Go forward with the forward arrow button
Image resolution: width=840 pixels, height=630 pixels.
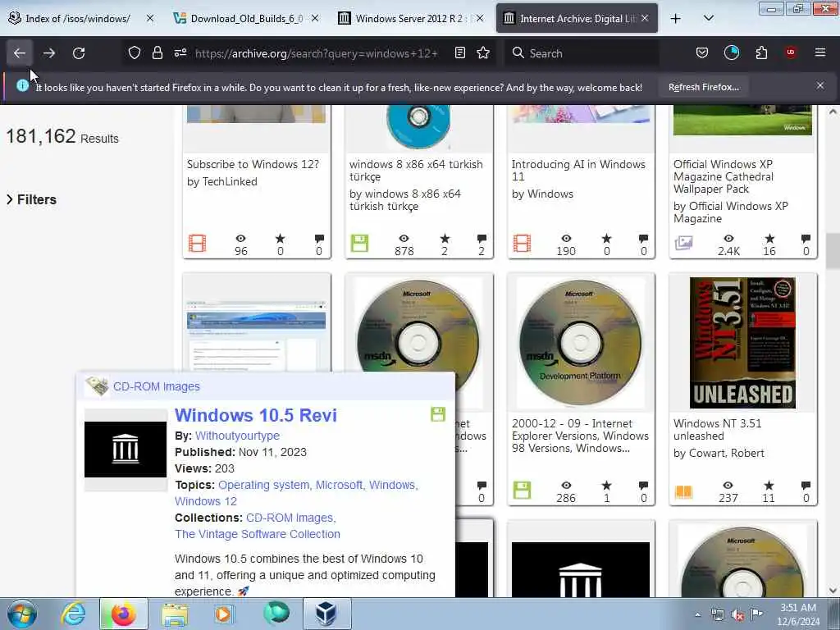(49, 53)
